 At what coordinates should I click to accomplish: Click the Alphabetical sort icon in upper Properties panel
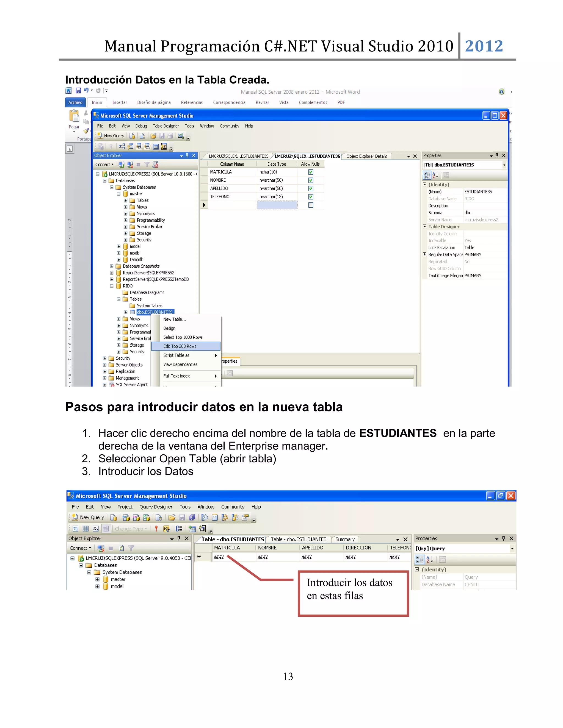click(435, 175)
